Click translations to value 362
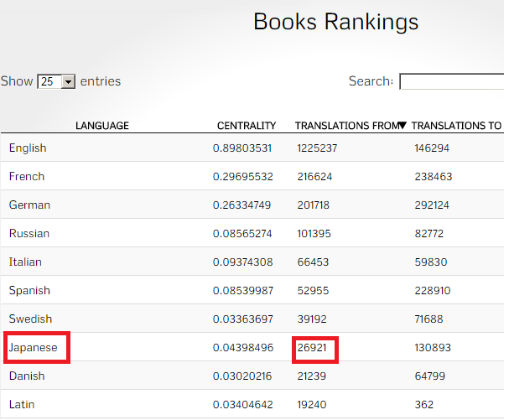This screenshot has height=420, width=509. (x=424, y=405)
